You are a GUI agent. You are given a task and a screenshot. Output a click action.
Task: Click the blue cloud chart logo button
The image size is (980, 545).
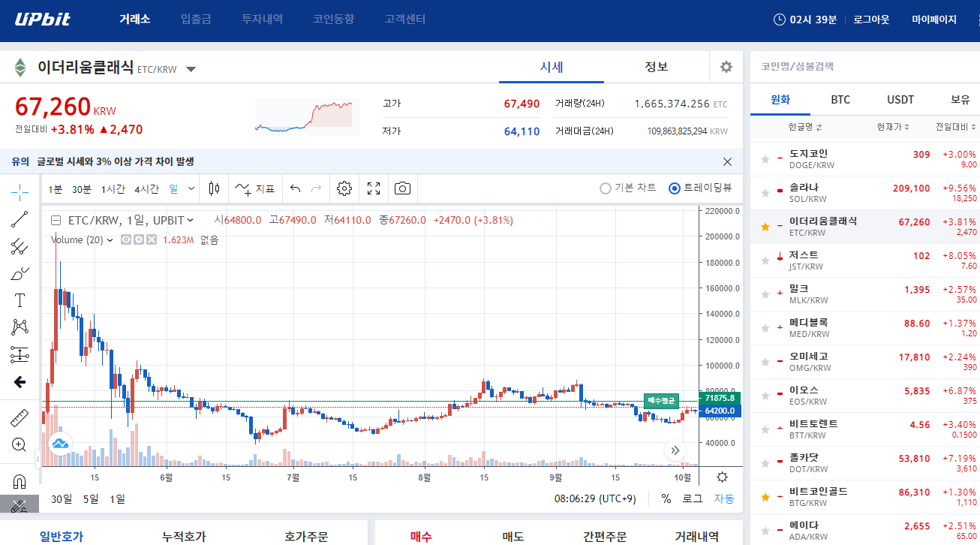click(x=60, y=444)
